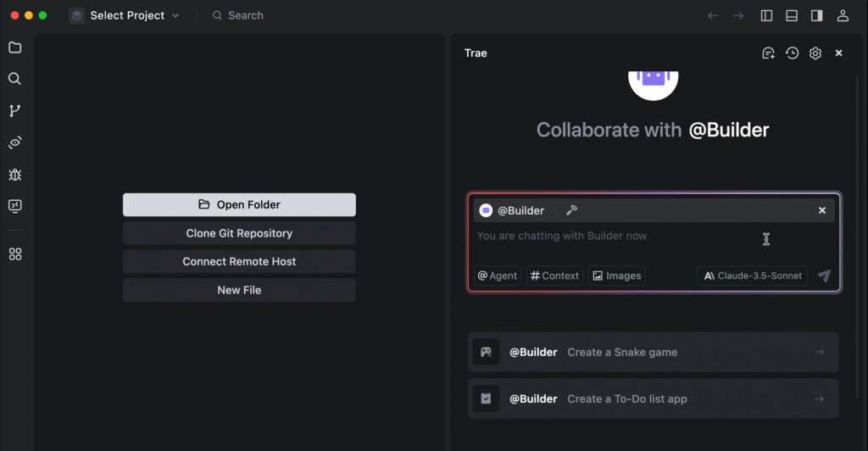Viewport: 868px width, 451px height.
Task: Open Trae panel settings gear
Action: coord(815,53)
